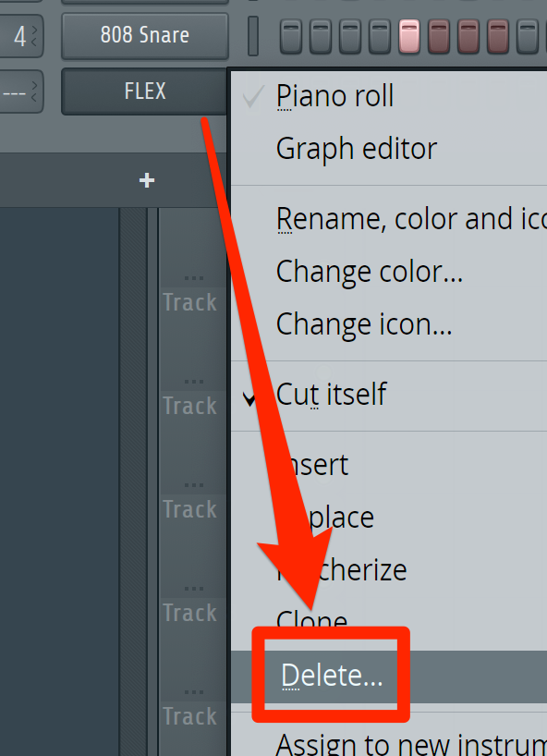Toggle the second dark red snare step
This screenshot has height=756, width=547.
coord(468,36)
